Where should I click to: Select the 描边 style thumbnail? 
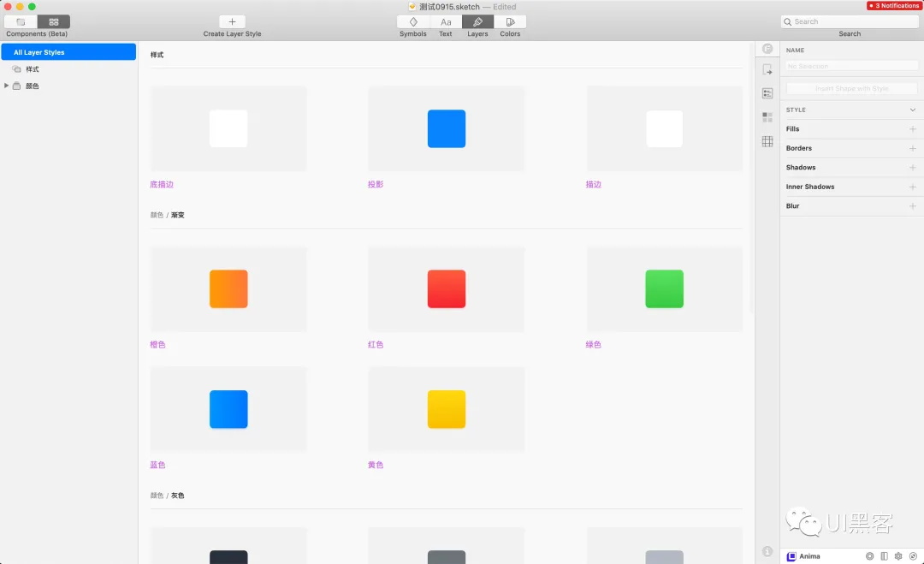point(665,128)
